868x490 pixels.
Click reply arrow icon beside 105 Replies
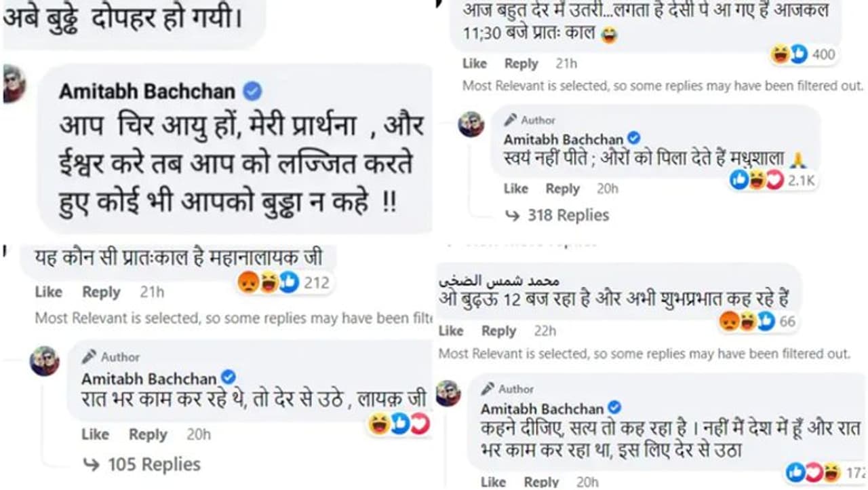click(90, 464)
